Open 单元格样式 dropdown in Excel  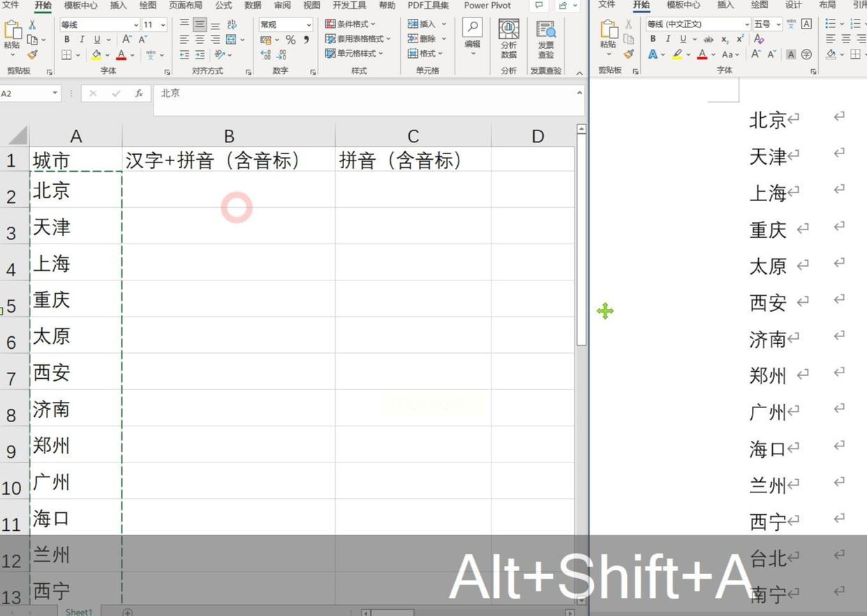[354, 54]
